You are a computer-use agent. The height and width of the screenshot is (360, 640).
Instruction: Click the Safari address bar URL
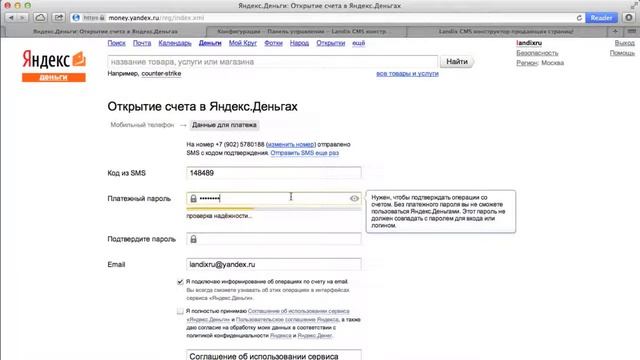156,18
